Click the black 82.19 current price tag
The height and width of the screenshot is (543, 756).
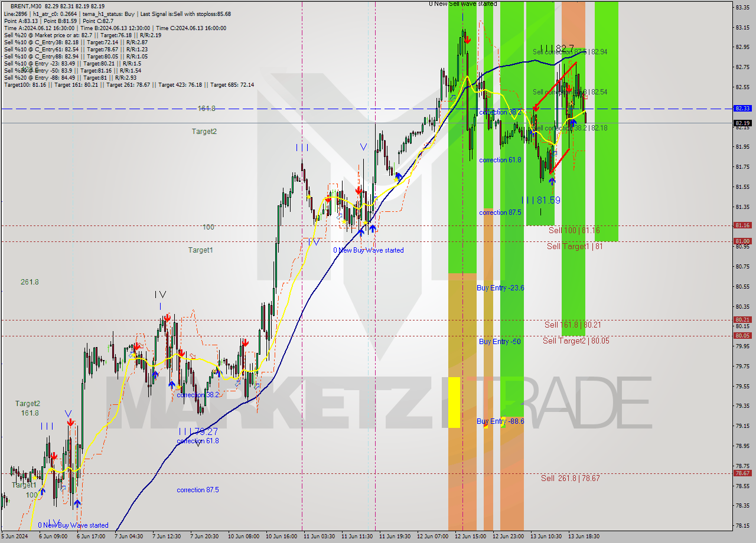pyautogui.click(x=742, y=123)
